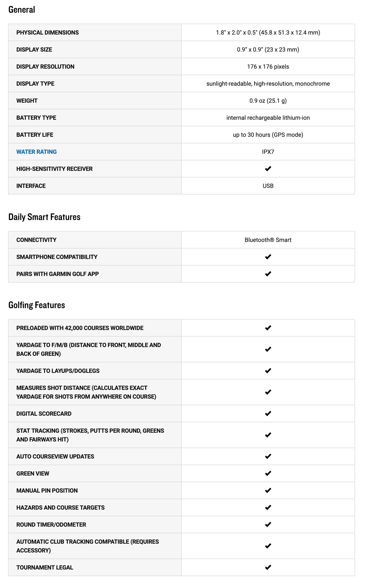The width and height of the screenshot is (365, 588).
Task: Click the Water Rating link
Action: coord(37,152)
